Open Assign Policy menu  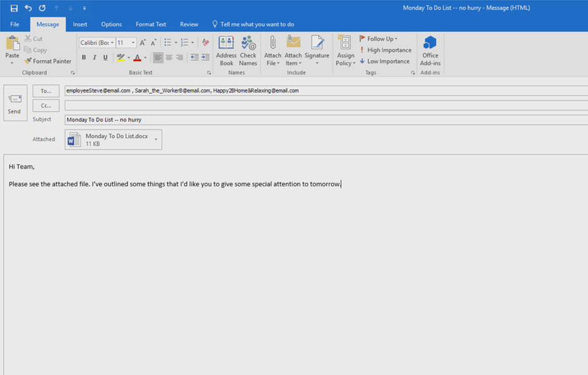coord(345,51)
